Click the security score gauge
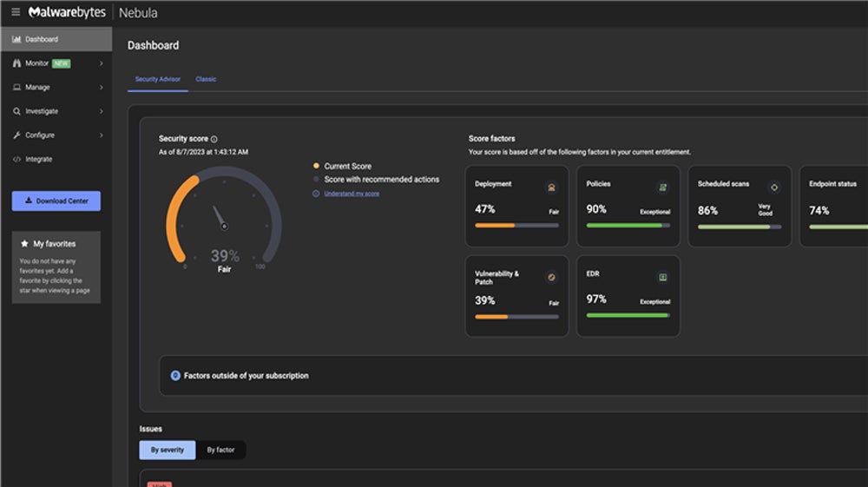This screenshot has width=868, height=487. (x=224, y=217)
